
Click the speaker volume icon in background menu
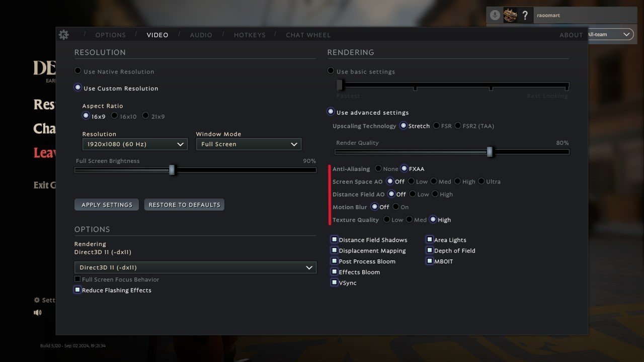coord(38,312)
